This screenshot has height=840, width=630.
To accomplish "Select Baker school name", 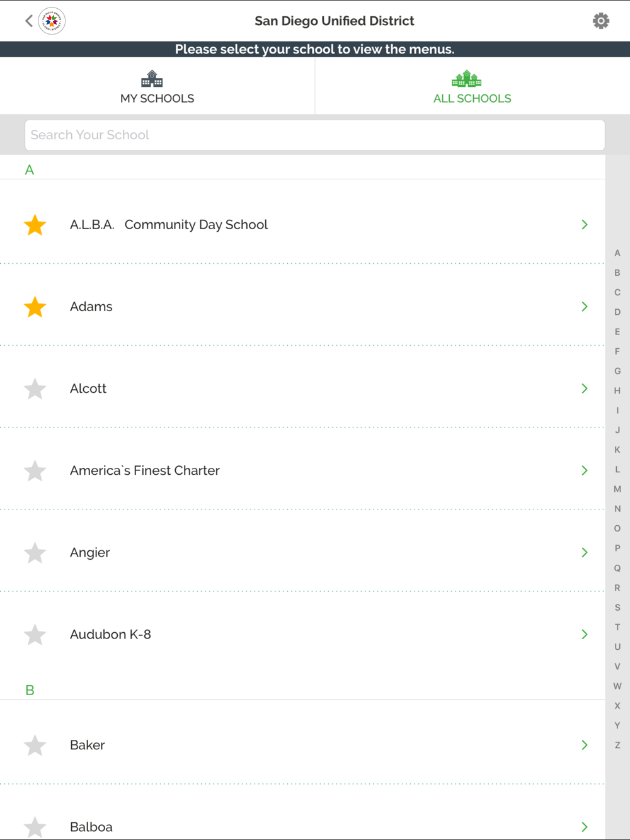I will tap(88, 745).
